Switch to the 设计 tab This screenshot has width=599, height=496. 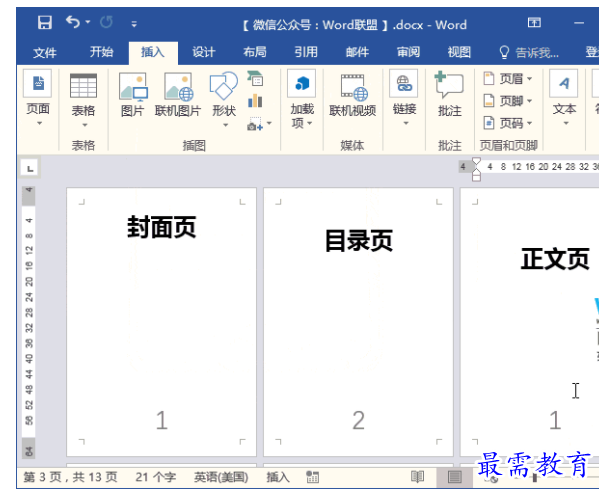click(x=204, y=52)
